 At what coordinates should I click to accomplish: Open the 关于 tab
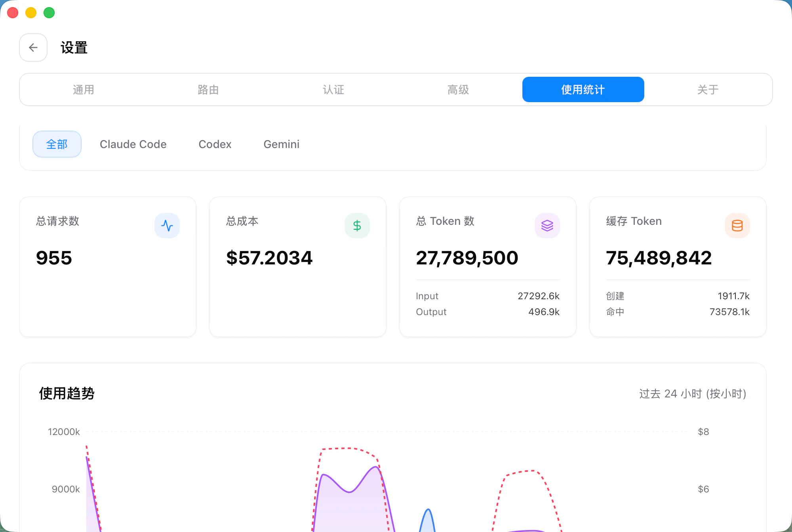coord(708,89)
